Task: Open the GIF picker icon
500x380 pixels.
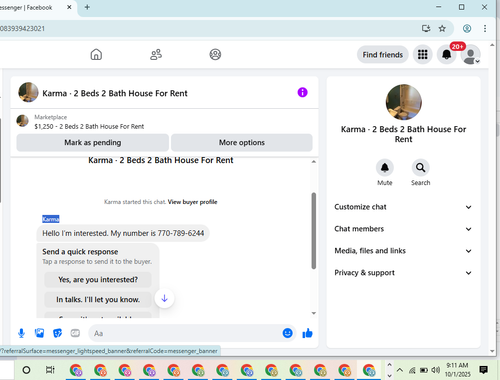Action: pyautogui.click(x=75, y=333)
